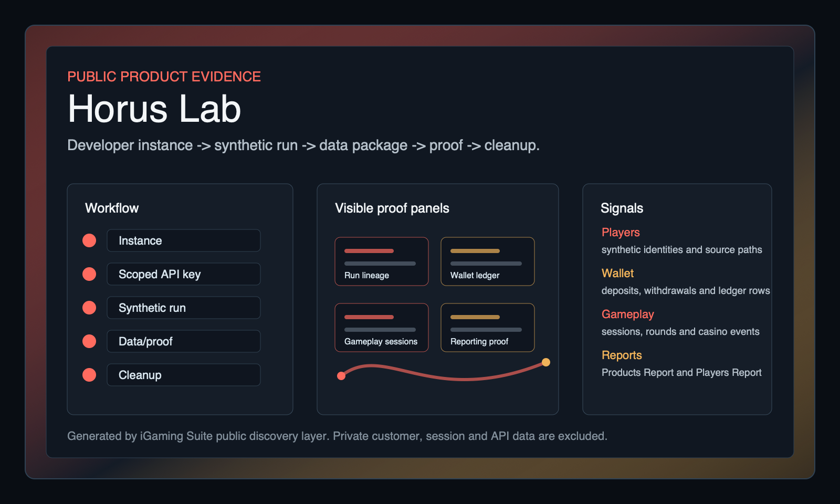The height and width of the screenshot is (504, 840).
Task: Click the yellow end point of the curve
Action: (x=546, y=362)
